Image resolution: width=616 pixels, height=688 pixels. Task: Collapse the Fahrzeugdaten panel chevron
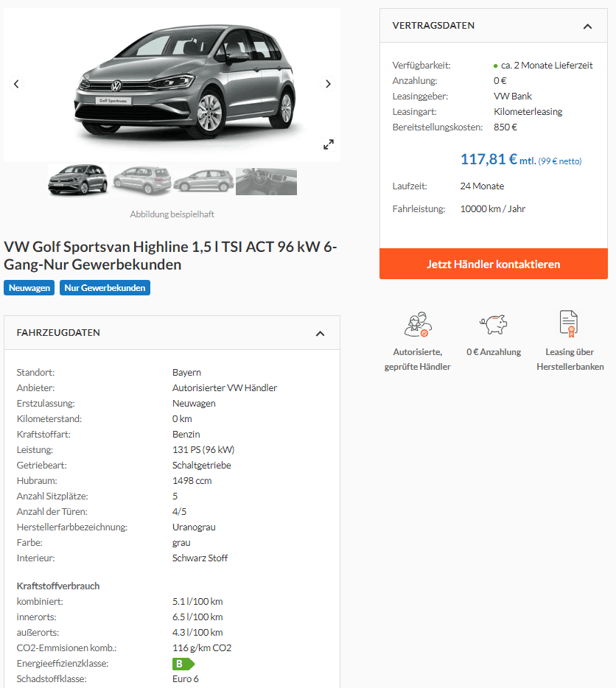[320, 334]
